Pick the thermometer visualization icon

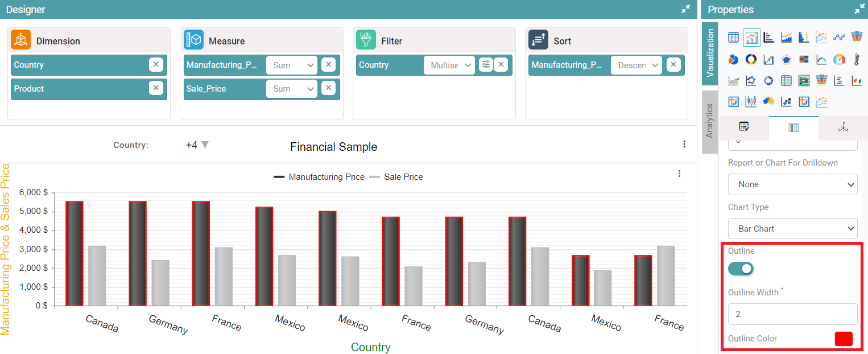[x=857, y=59]
